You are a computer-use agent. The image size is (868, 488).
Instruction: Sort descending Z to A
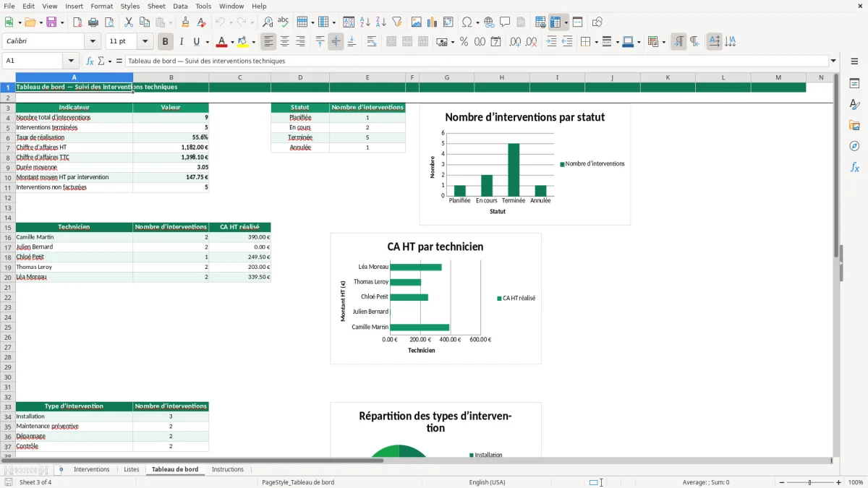coord(381,22)
